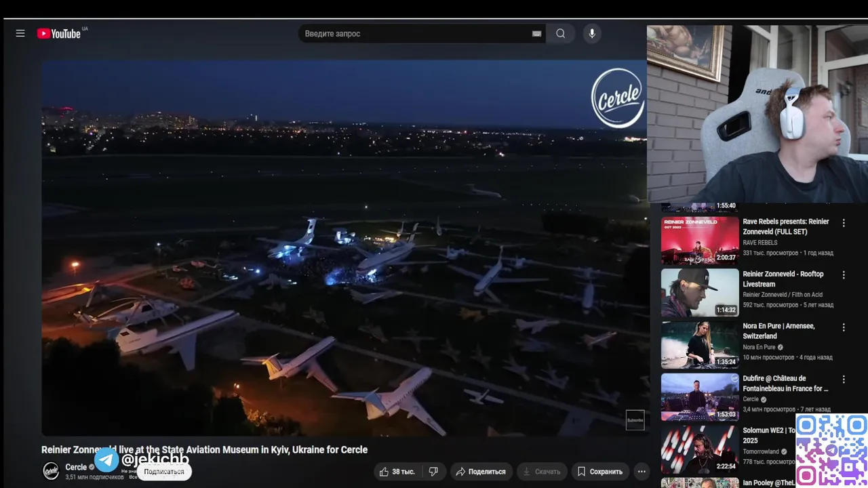
Task: Open Rave Rebels presents Reinier Zonneveld thumbnail
Action: click(x=700, y=241)
